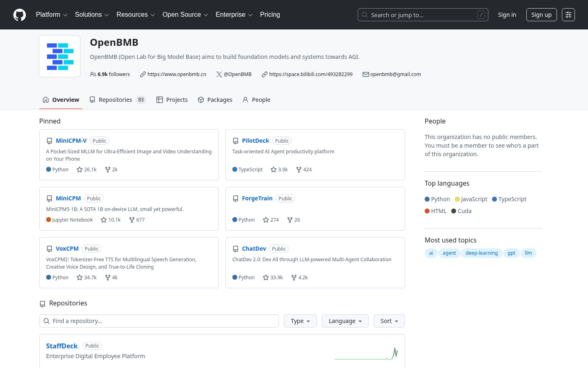Click the star count on MiniCPM-V
The width and height of the screenshot is (588, 368).
point(87,169)
